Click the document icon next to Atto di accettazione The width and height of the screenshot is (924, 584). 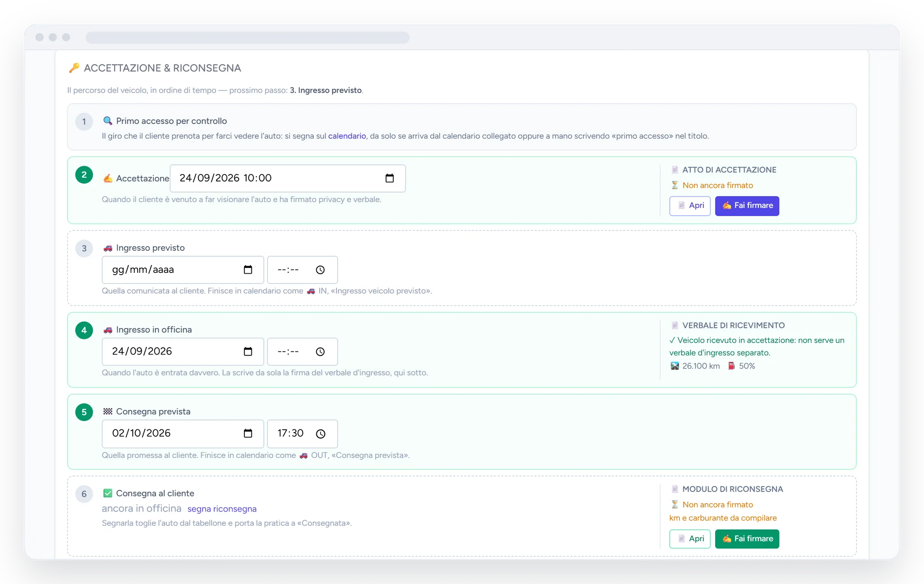point(675,170)
